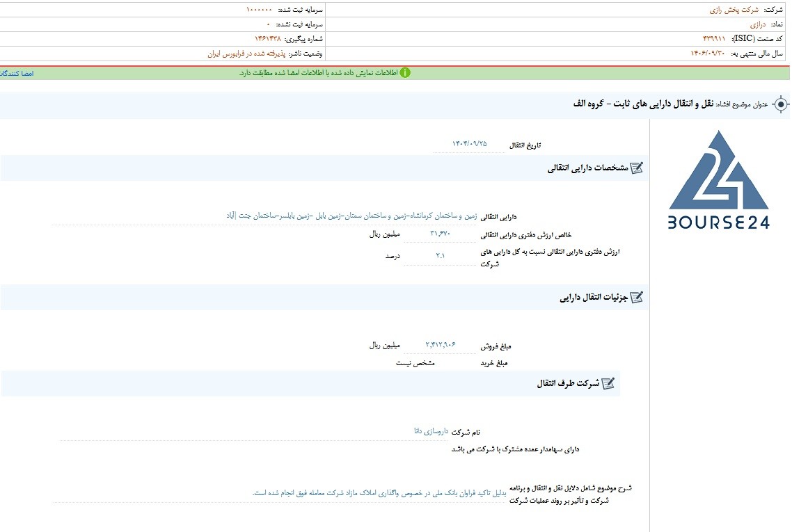The width and height of the screenshot is (792, 532).
Task: Click the target icon beside عنوان موضوع افشاء
Action: click(781, 104)
